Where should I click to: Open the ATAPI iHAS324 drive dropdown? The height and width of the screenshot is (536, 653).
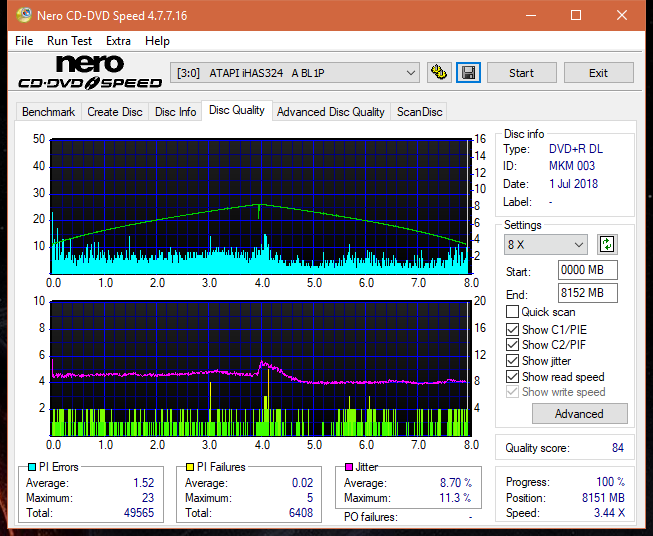295,73
